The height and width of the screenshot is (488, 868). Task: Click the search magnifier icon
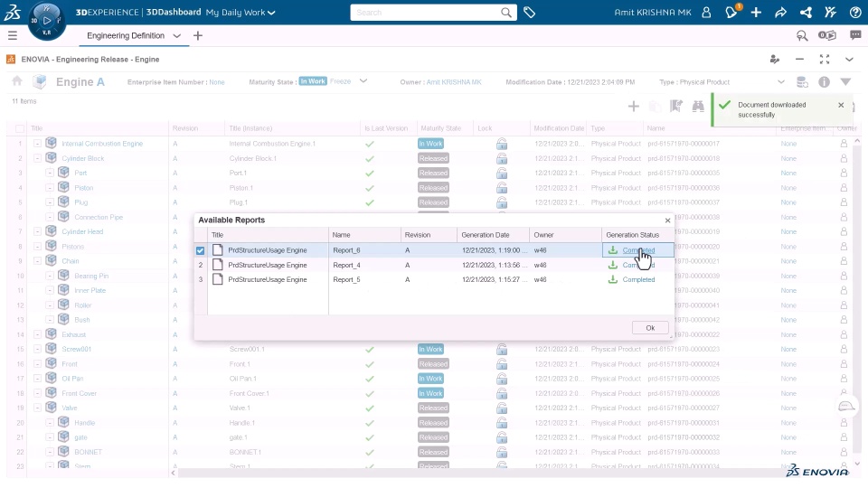pyautogui.click(x=506, y=12)
